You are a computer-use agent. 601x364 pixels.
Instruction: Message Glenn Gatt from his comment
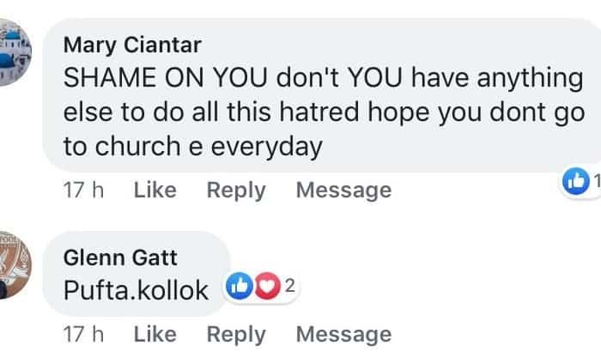click(x=343, y=334)
